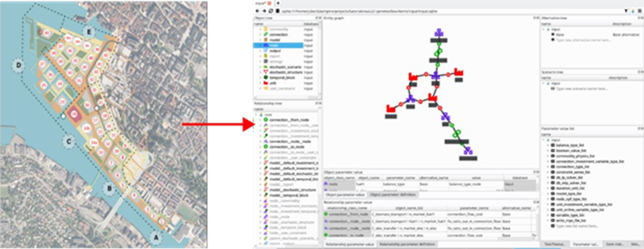Click the fuel1 object_name cell

(x=368, y=184)
